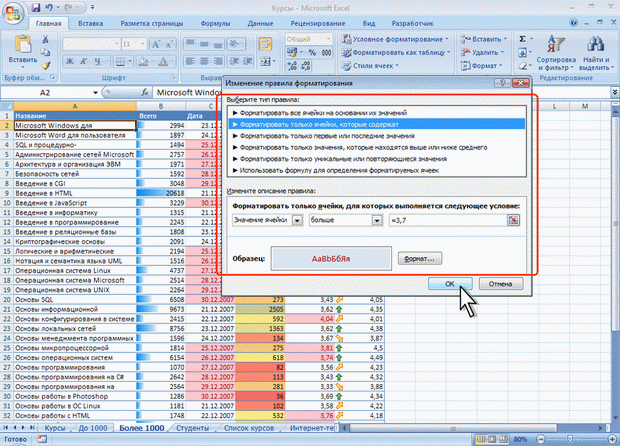
Task: Open Excel help question mark icon
Action: click(x=574, y=23)
